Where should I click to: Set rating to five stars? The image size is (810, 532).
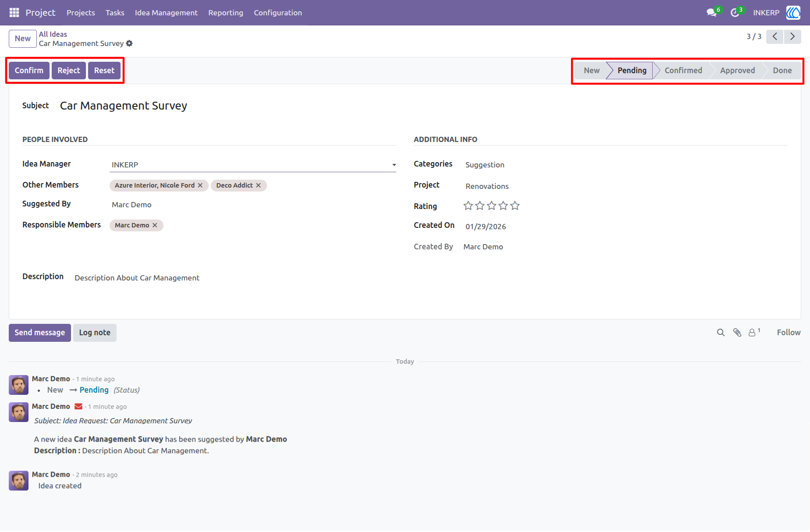pyautogui.click(x=515, y=206)
